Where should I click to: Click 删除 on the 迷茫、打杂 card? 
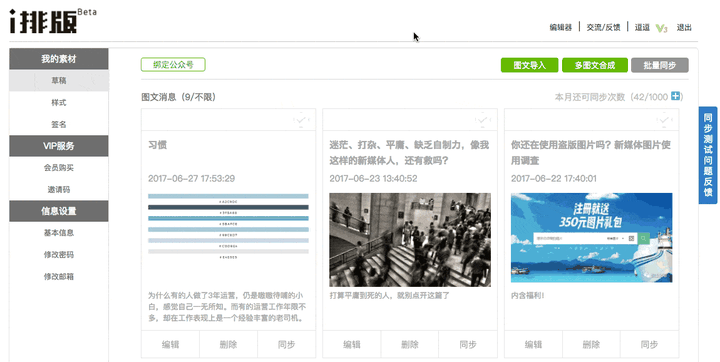[x=410, y=345]
